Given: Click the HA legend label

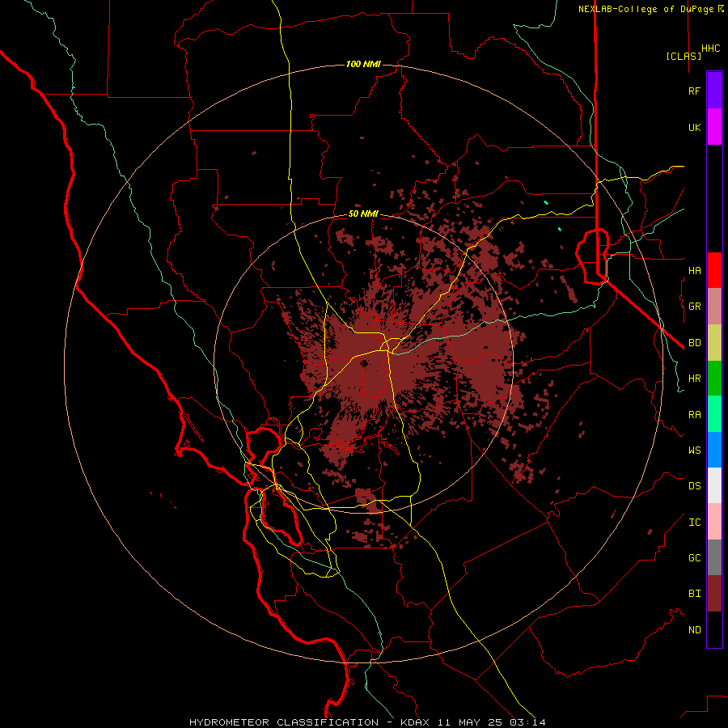Looking at the screenshot, I should tap(694, 270).
